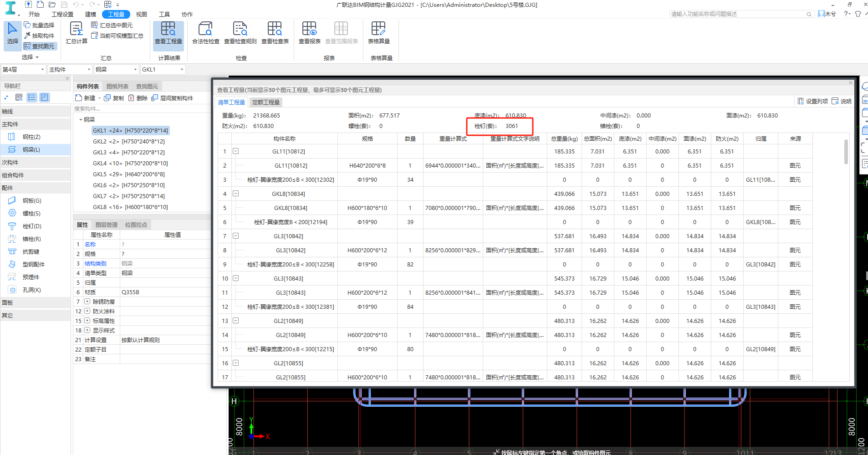Switch to 图纸列表 tab
The image size is (868, 455).
(x=117, y=86)
